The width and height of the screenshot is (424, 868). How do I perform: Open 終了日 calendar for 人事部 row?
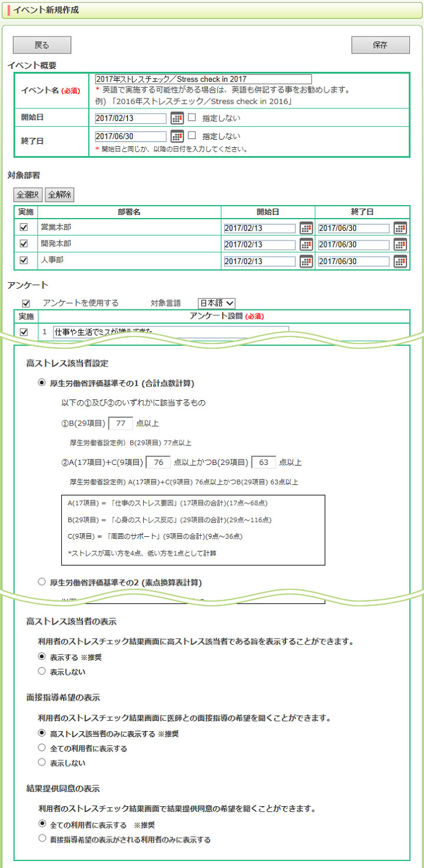point(400,261)
